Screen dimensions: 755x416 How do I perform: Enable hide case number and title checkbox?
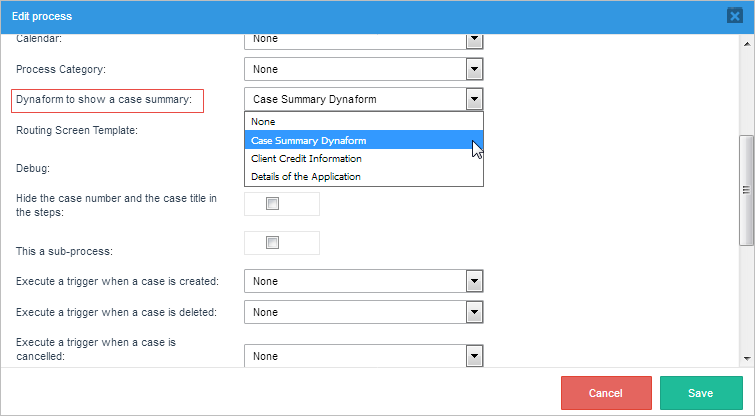click(272, 204)
